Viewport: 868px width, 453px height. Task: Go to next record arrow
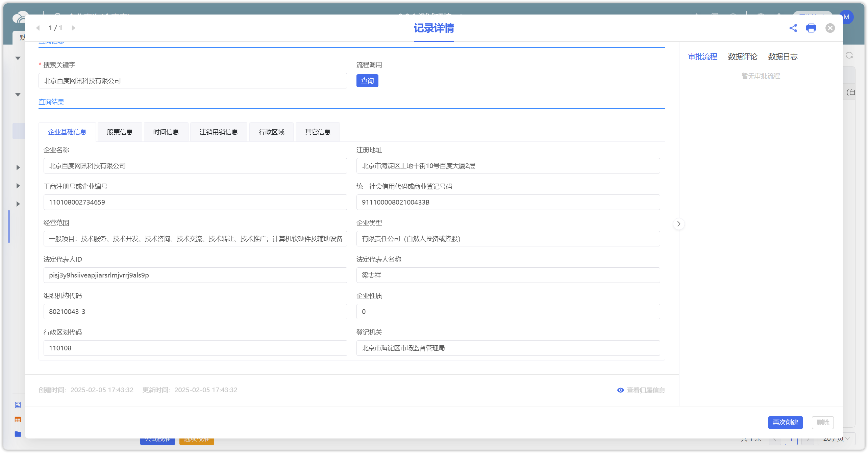[x=73, y=28]
